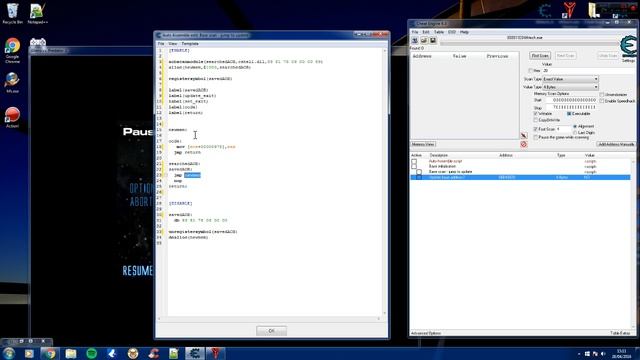
Task: Enable the Unrandomizer checkbox
Action: click(602, 95)
